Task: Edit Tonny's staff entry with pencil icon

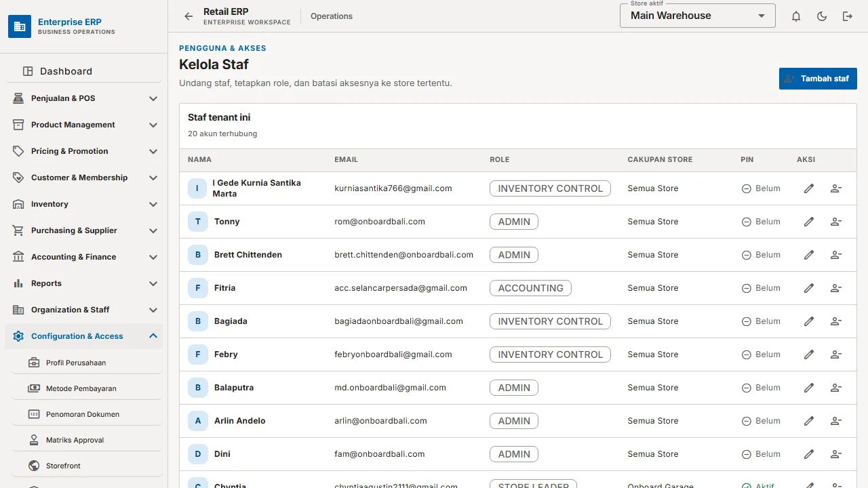Action: (x=809, y=222)
